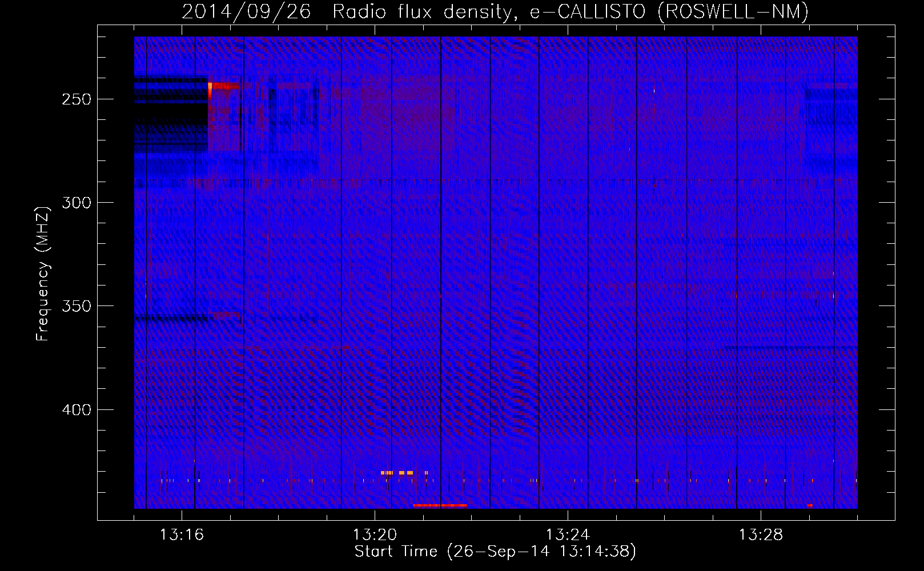Click the 350 frequency tick label
The width and height of the screenshot is (924, 571).
click(77, 306)
